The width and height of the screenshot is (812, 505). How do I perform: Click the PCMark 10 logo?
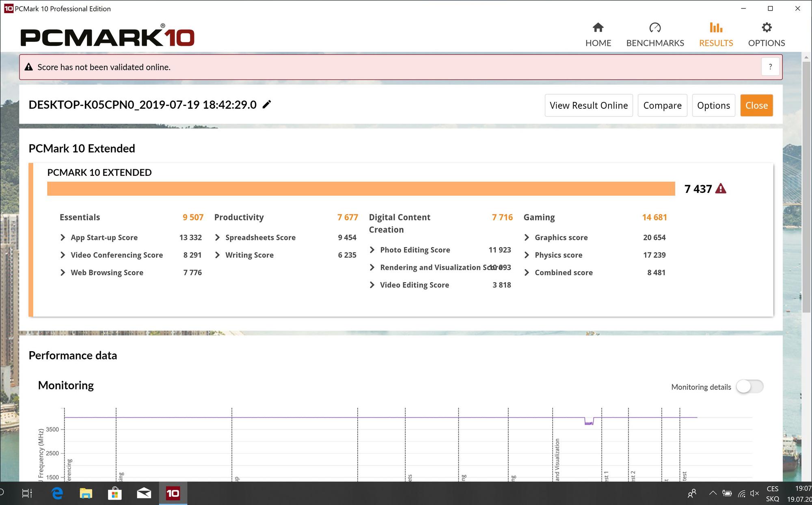tap(108, 36)
